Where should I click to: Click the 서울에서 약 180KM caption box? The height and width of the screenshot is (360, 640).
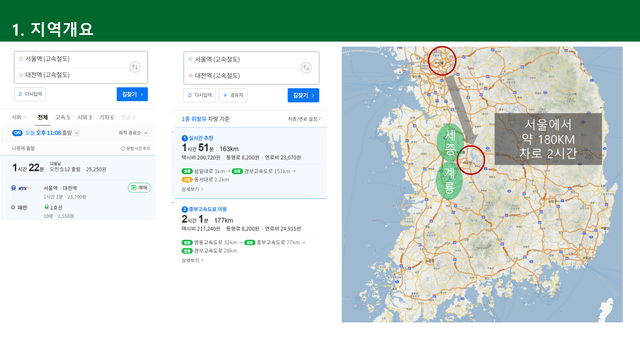548,139
